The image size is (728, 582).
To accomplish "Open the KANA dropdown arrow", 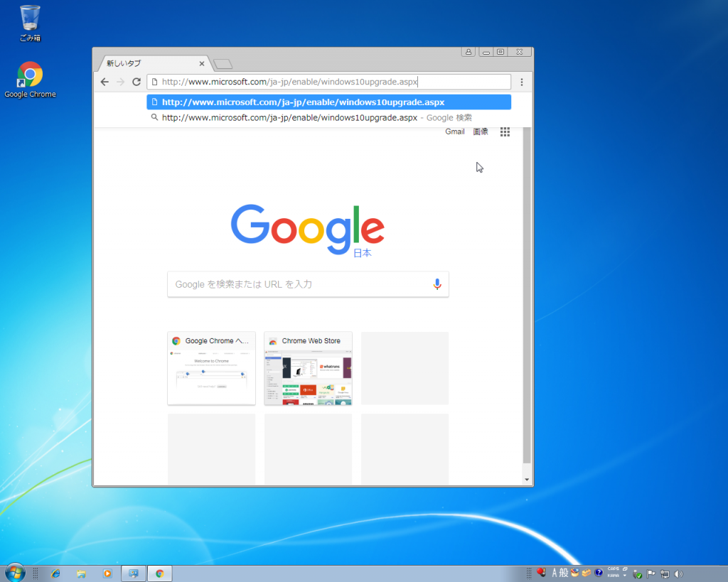I will coord(624,576).
